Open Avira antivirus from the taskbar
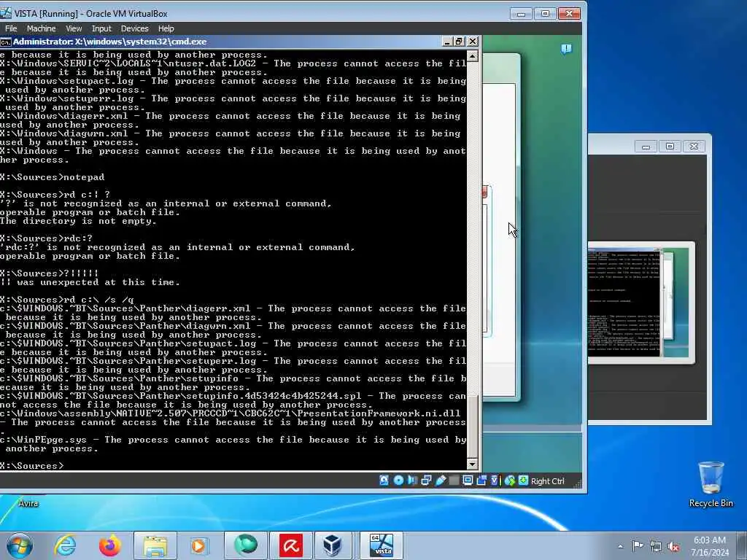 291,545
